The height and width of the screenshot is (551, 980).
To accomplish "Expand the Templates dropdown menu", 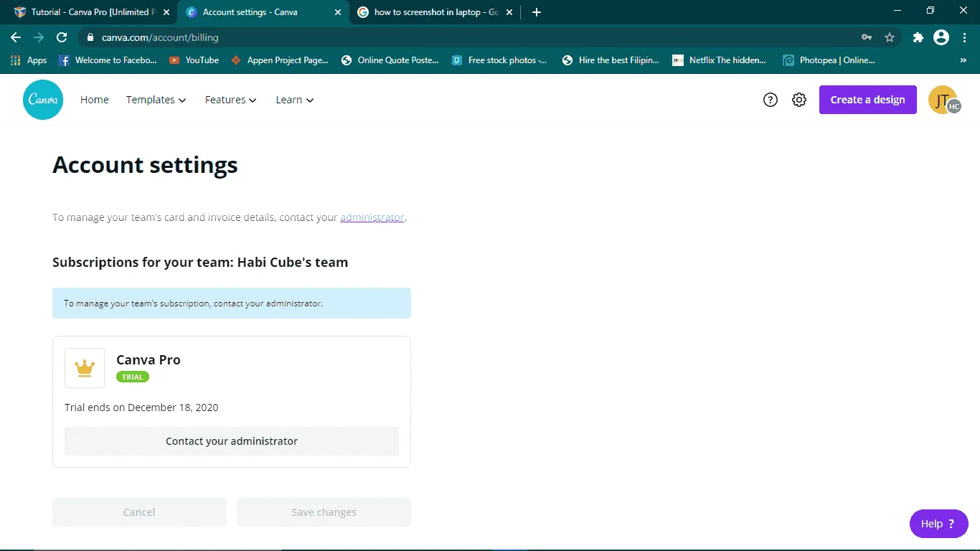I will tap(156, 100).
